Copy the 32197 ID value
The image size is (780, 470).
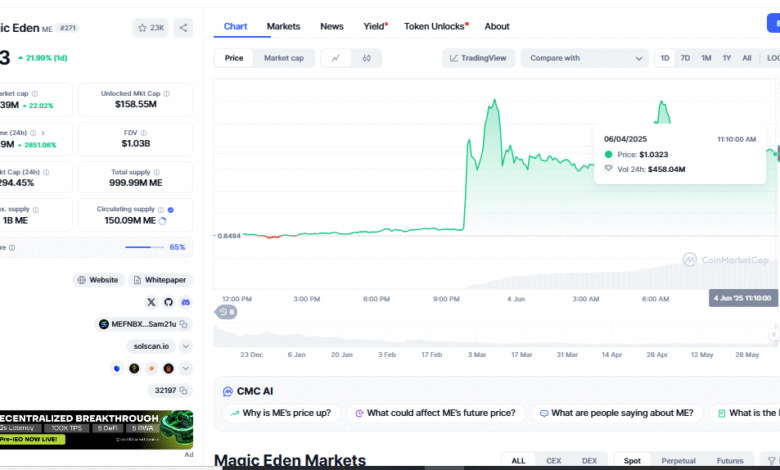(x=184, y=390)
